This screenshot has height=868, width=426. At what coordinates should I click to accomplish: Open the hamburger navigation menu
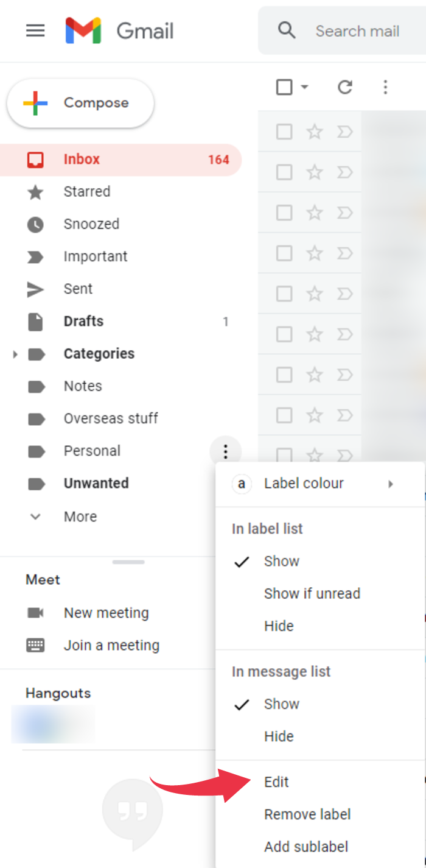coord(35,30)
